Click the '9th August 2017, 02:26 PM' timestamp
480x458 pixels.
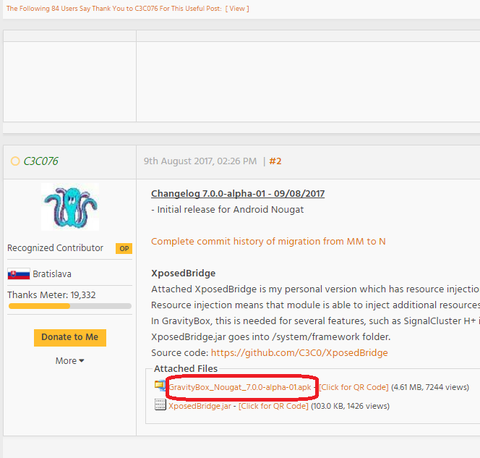tap(200, 161)
